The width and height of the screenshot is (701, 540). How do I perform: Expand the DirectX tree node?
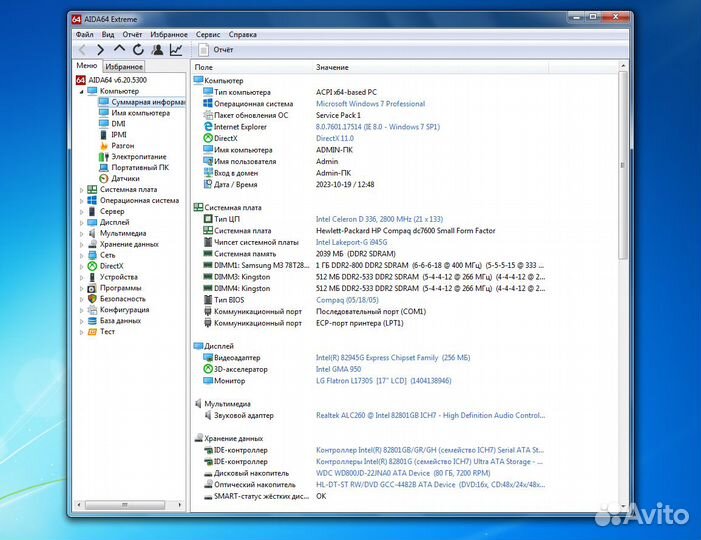[81, 266]
